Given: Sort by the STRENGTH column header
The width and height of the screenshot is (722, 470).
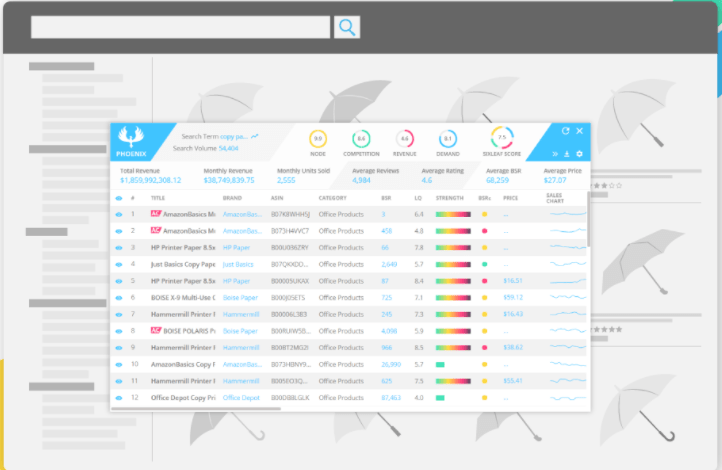Looking at the screenshot, I should click(x=449, y=198).
